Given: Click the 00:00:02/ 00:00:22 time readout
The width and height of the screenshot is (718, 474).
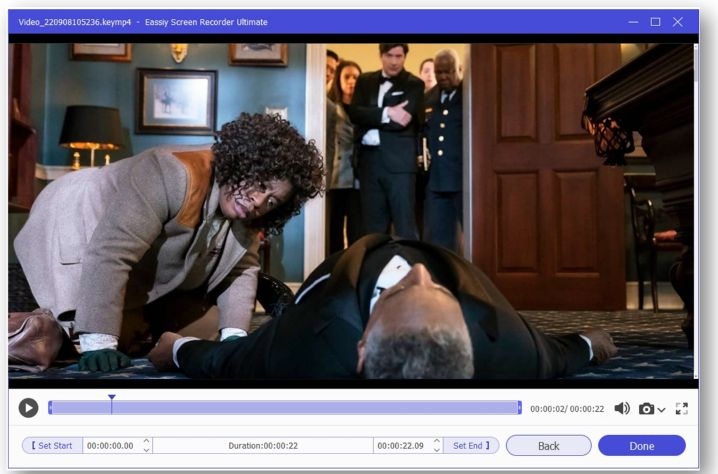Looking at the screenshot, I should 567,409.
